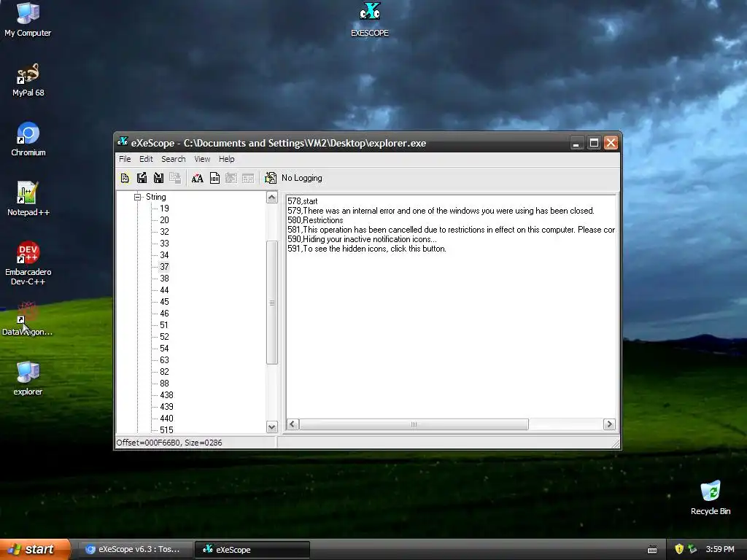Open the Edit menu
This screenshot has height=560, width=747.
coord(146,159)
